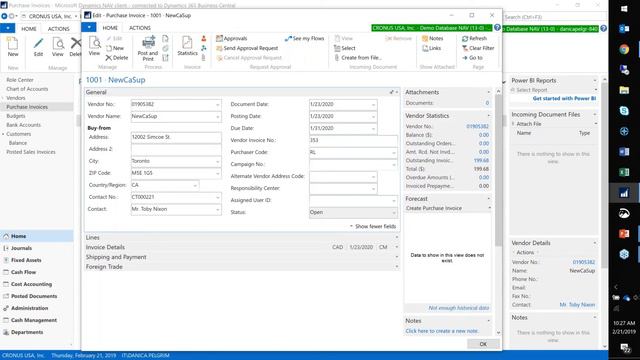The width and height of the screenshot is (640, 360).
Task: Open the Status dropdown
Action: [x=393, y=213]
